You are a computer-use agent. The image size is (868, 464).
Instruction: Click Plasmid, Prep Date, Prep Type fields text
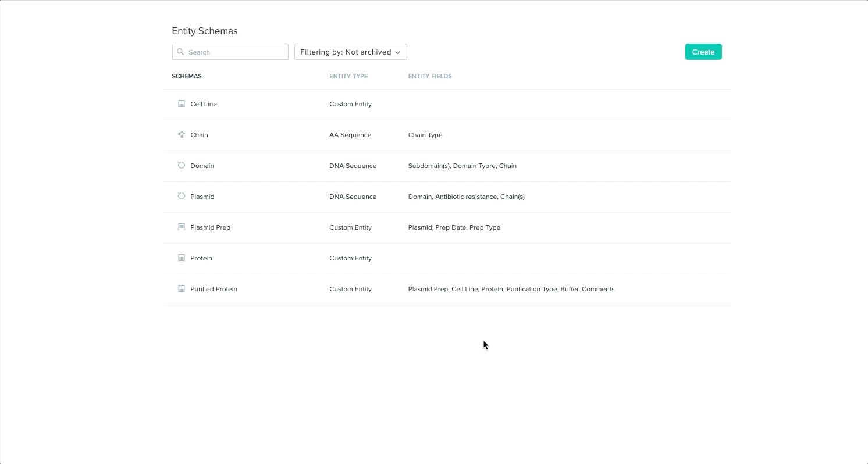(x=454, y=227)
